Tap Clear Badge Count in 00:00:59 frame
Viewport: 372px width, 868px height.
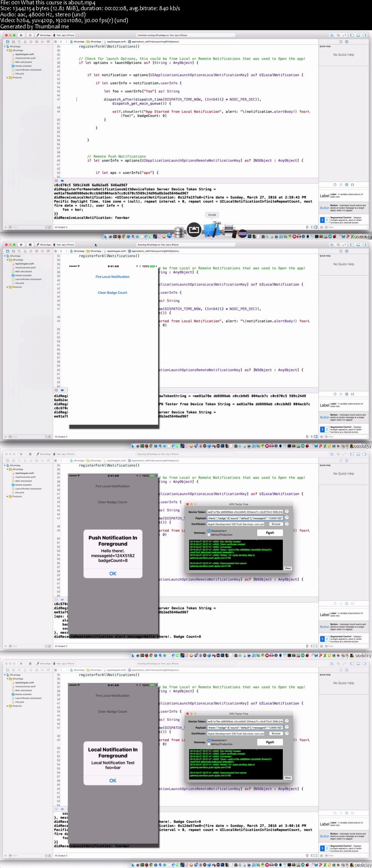(113, 293)
